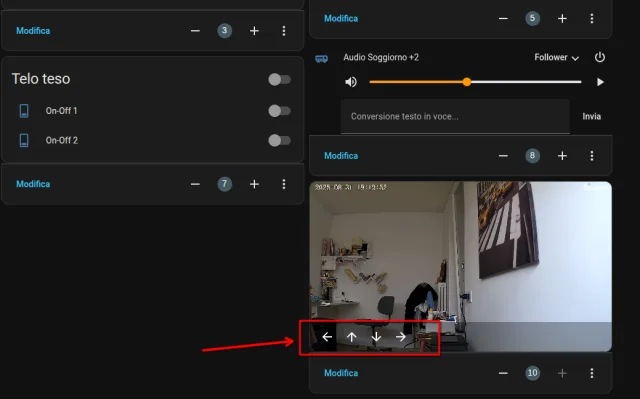Toggle the On-Off 1 switch

[280, 111]
